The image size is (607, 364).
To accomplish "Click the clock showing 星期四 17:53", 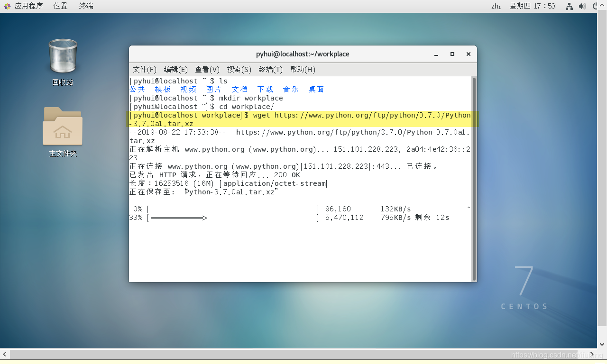I will point(532,6).
